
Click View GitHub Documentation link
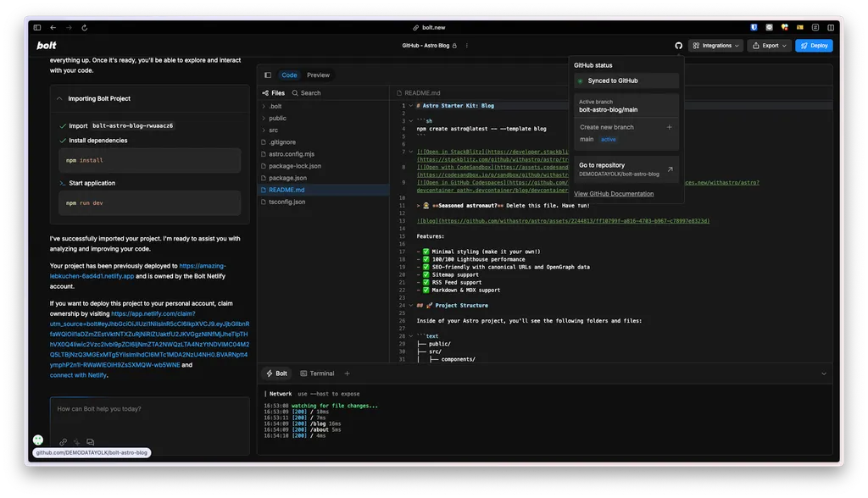pos(614,194)
